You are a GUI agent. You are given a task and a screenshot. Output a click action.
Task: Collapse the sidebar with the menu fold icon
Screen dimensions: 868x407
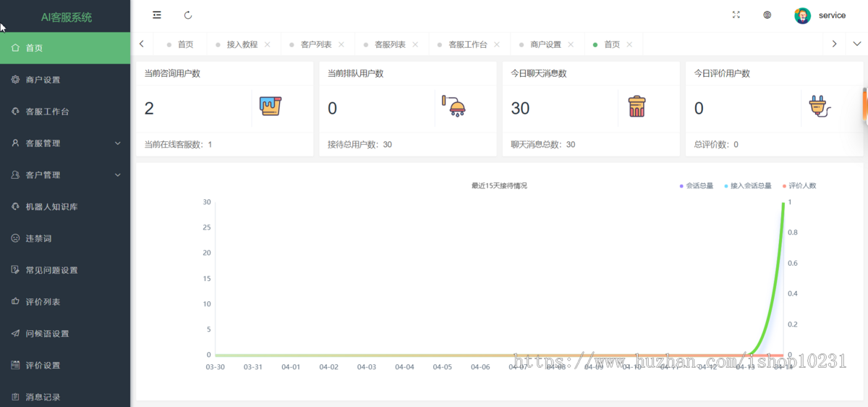(157, 15)
